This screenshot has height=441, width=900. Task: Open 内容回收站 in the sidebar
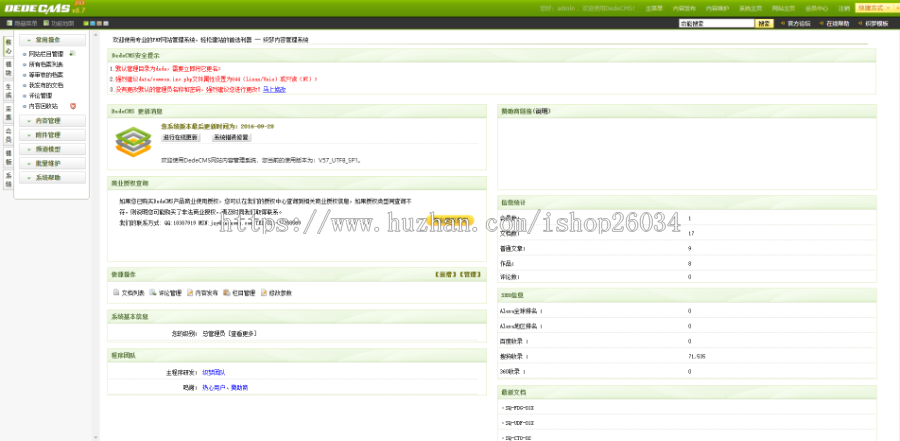[x=43, y=106]
